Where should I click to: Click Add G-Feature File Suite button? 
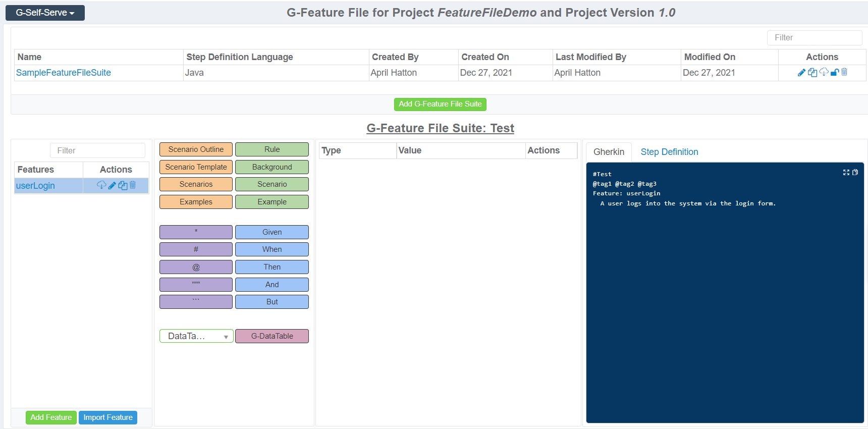(440, 104)
